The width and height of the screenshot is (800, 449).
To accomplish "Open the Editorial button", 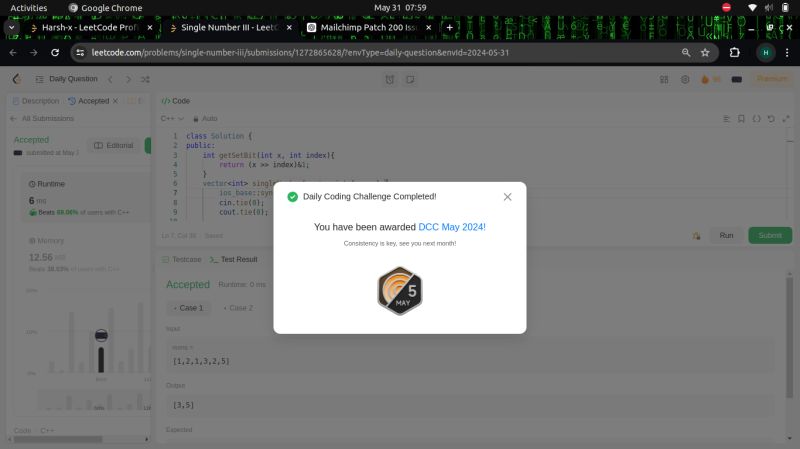I will point(114,145).
